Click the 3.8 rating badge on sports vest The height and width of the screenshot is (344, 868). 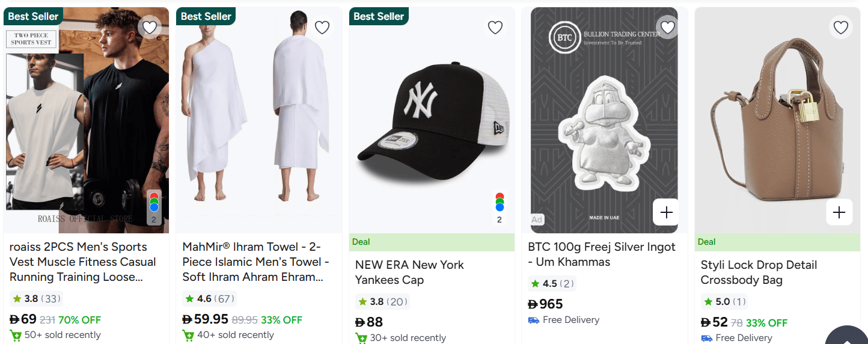35,299
